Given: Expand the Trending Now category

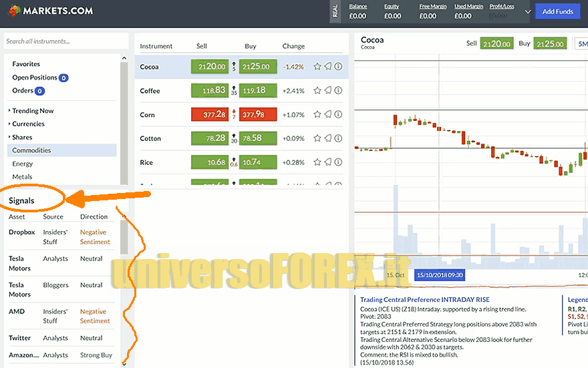Looking at the screenshot, I should (33, 111).
